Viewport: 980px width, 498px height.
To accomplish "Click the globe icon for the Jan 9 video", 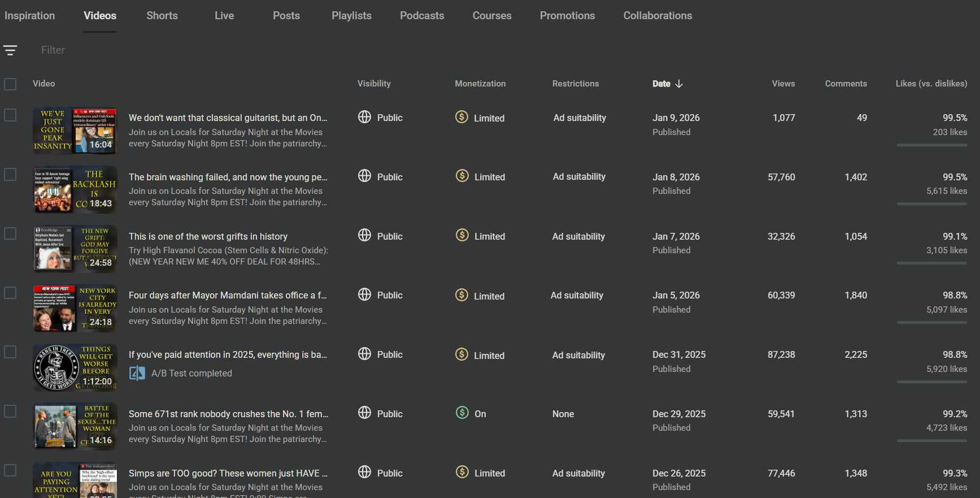I will [x=365, y=117].
